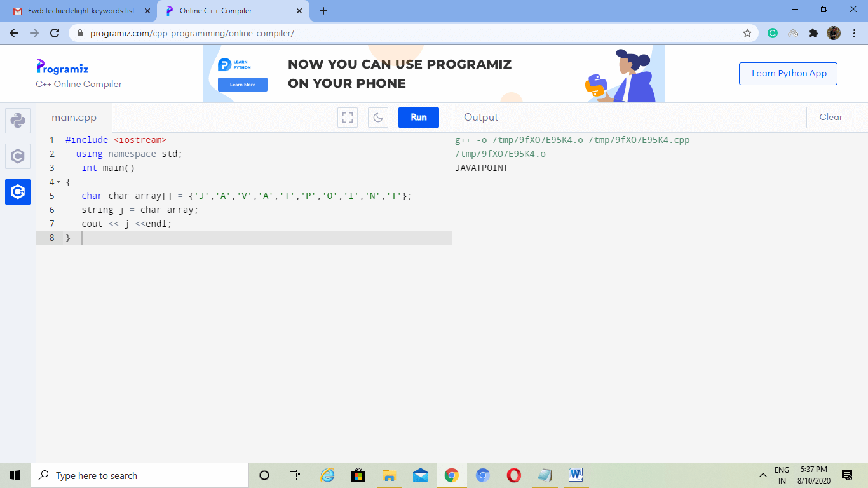Click the Windows search box

click(140, 475)
